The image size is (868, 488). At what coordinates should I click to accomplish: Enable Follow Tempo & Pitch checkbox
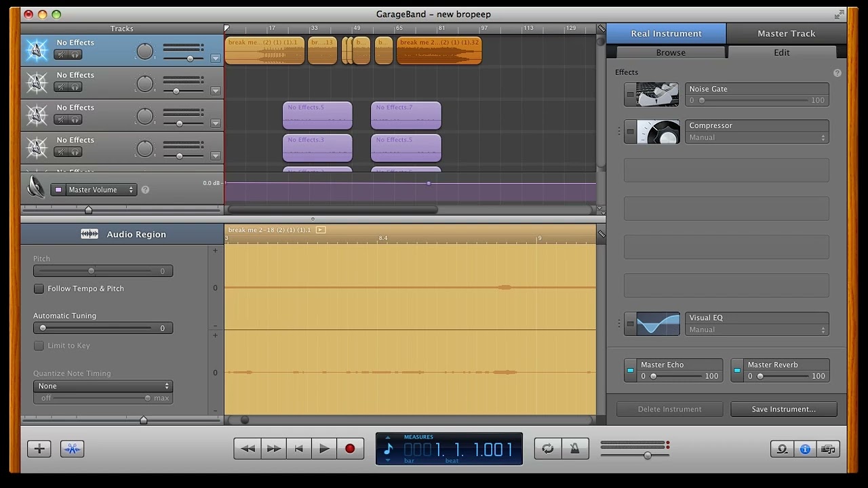click(39, 289)
